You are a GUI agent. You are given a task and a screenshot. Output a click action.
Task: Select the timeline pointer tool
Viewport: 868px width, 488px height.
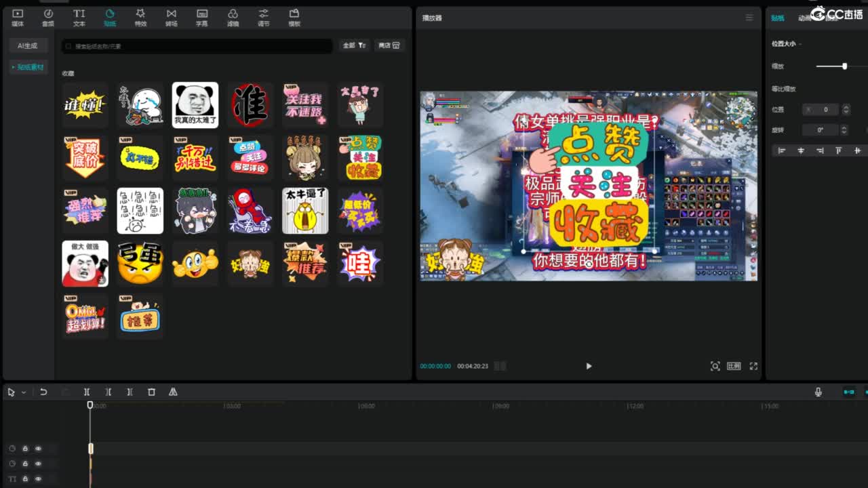point(11,392)
